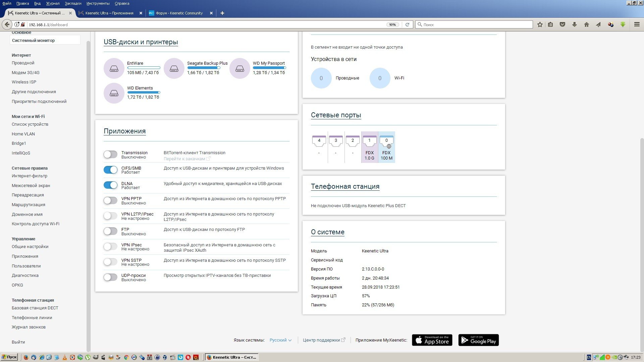Click the WD My Passport disk icon
The height and width of the screenshot is (362, 644).
pos(240,68)
